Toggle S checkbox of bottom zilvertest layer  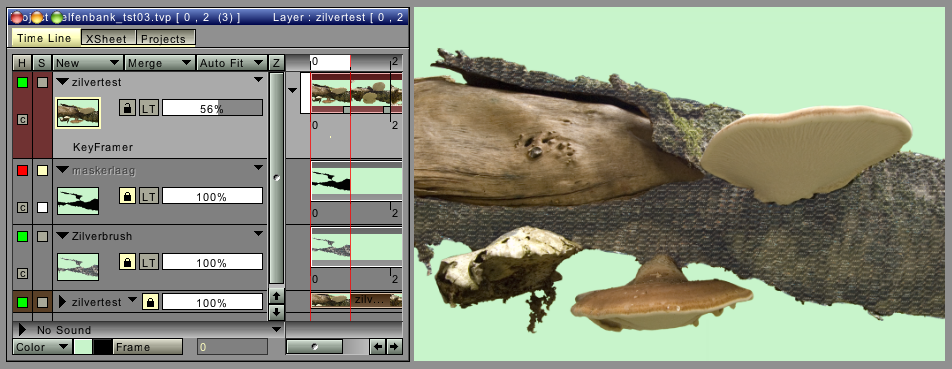[x=42, y=302]
